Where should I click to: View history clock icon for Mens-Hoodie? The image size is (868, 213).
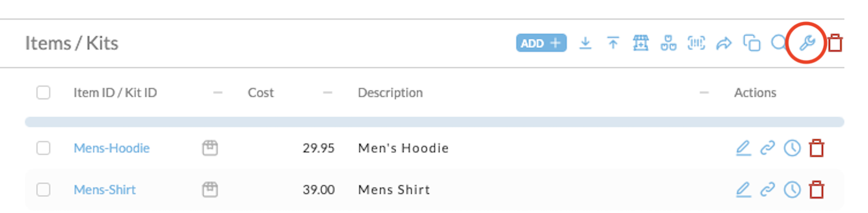pyautogui.click(x=793, y=149)
